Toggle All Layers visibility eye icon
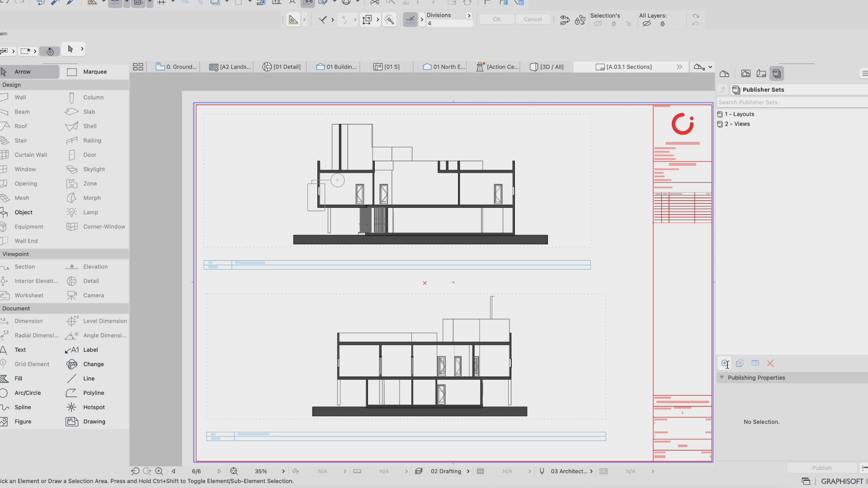The image size is (868, 488). point(647,24)
